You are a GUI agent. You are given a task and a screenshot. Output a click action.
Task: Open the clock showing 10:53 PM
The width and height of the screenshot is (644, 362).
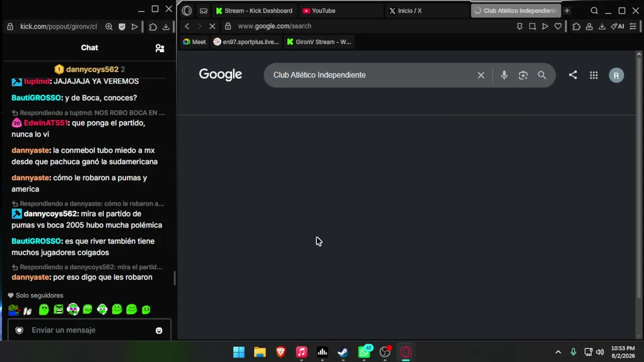pos(623,352)
